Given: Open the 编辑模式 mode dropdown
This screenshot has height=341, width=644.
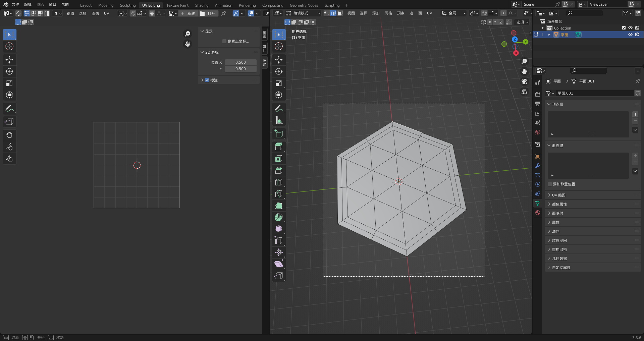Looking at the screenshot, I should [x=304, y=13].
